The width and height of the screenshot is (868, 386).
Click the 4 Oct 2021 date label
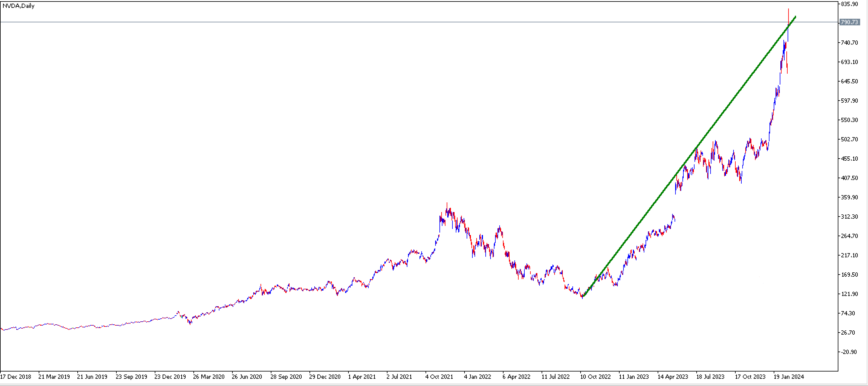coord(439,377)
